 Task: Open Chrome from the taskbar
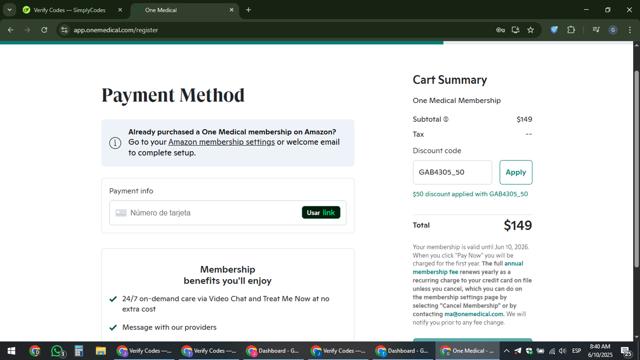point(35,351)
